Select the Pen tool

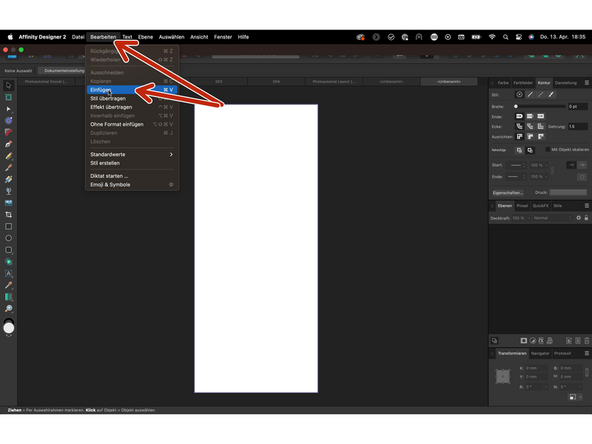(x=8, y=144)
